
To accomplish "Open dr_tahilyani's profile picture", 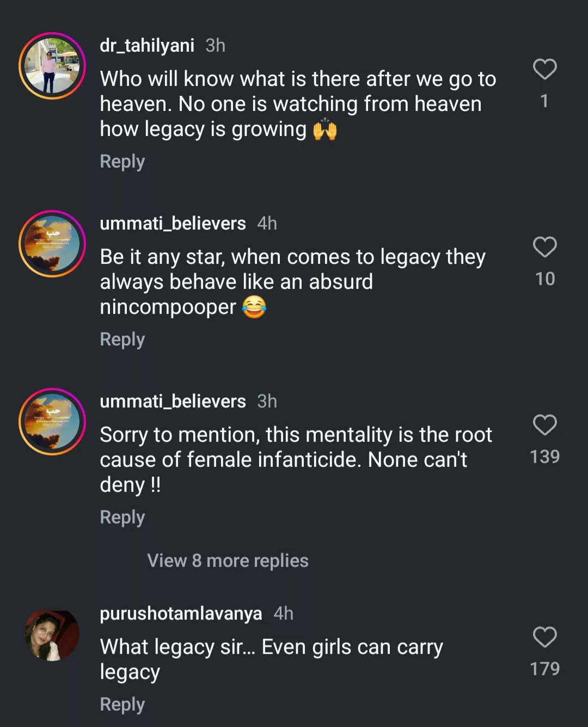I will (x=52, y=66).
